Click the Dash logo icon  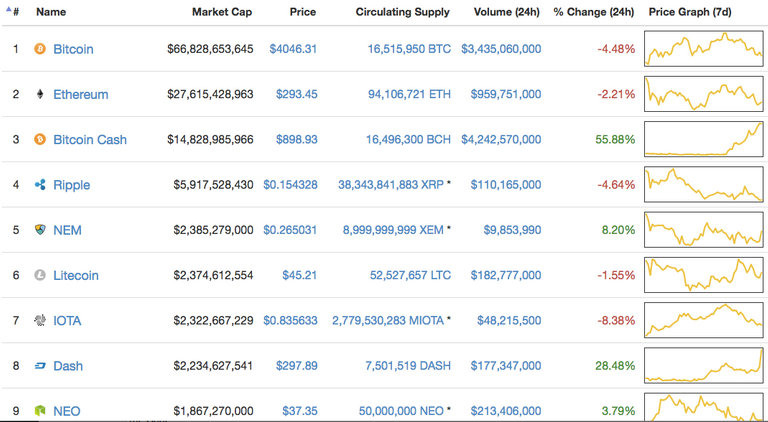[40, 366]
